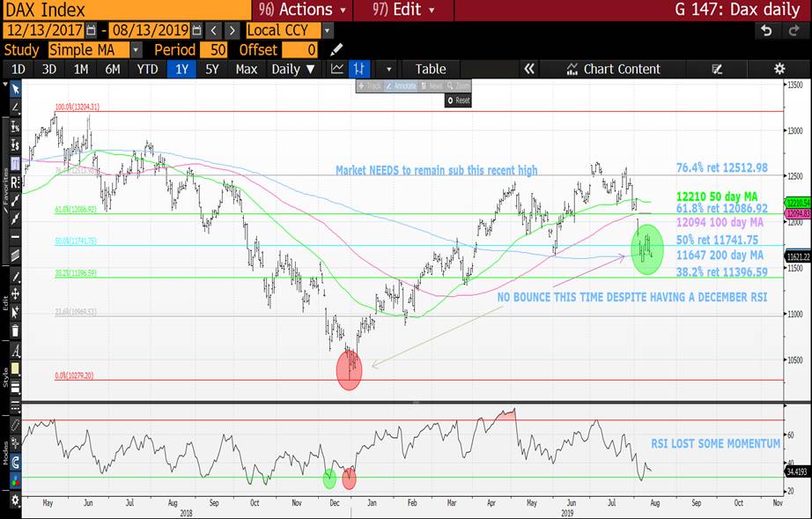Click the redo arrow icon

(794, 31)
